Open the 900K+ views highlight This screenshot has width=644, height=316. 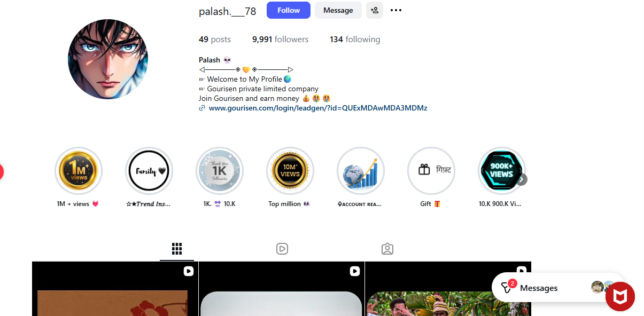pos(501,171)
